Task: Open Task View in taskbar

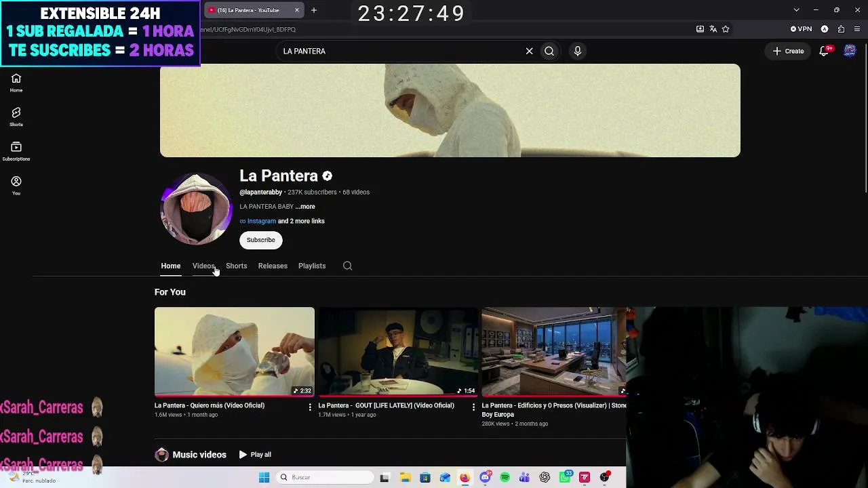Action: coord(384,477)
